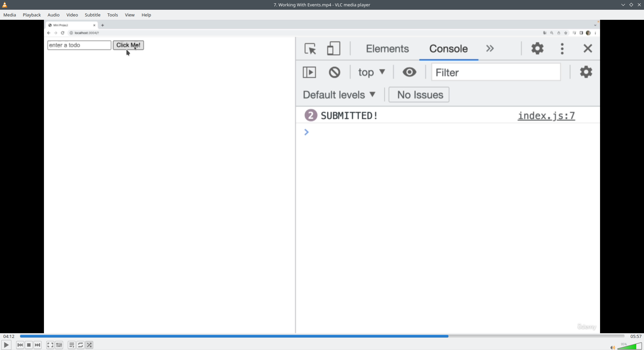Toggle the VLC playlist view
This screenshot has height=350, width=644.
click(72, 345)
